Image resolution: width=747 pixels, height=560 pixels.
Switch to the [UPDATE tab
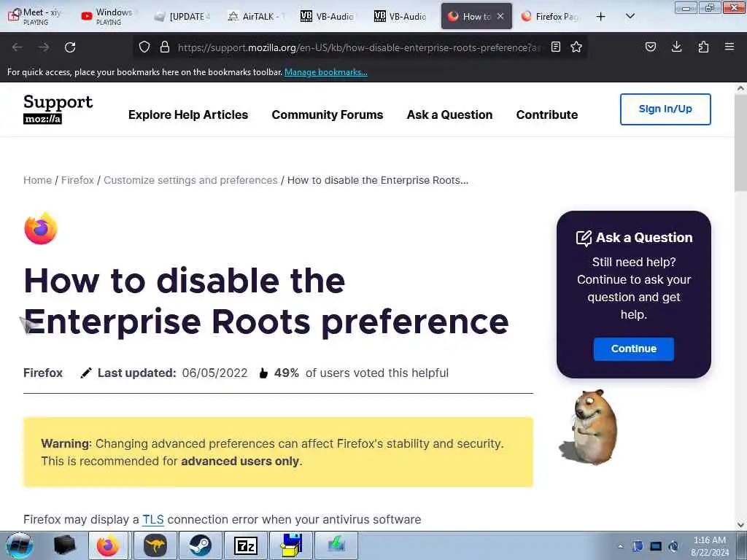pyautogui.click(x=183, y=16)
